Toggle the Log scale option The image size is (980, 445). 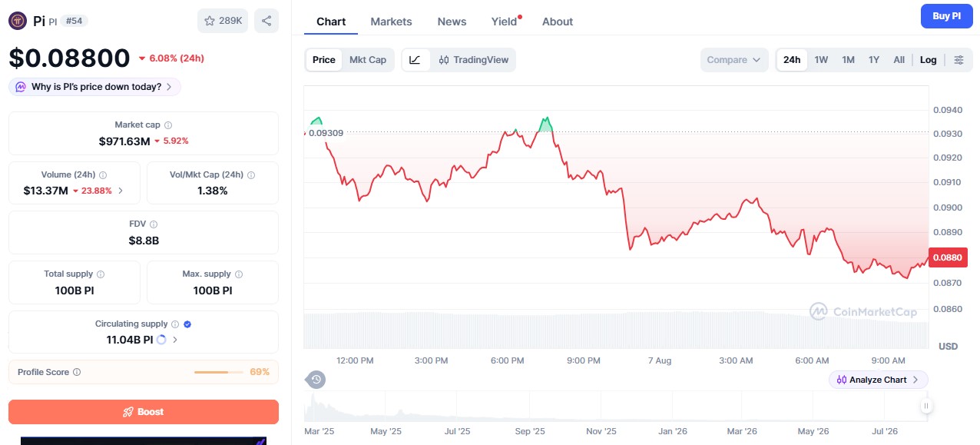point(929,60)
